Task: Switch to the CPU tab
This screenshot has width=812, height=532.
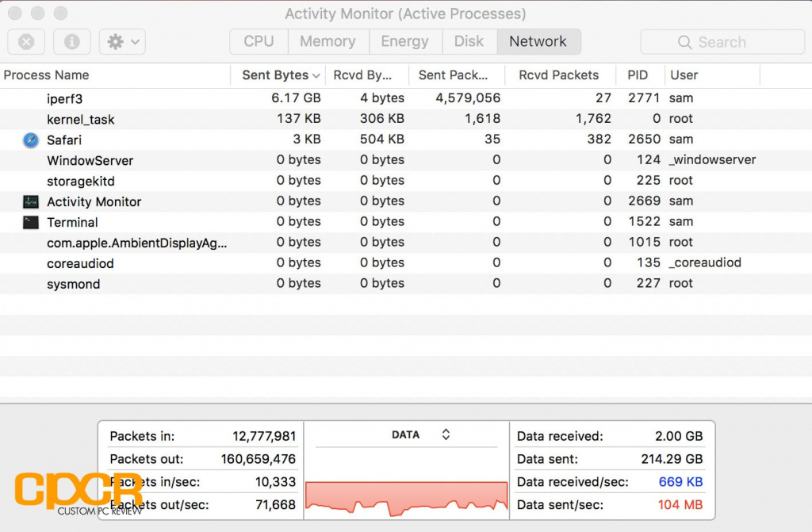Action: [259, 42]
